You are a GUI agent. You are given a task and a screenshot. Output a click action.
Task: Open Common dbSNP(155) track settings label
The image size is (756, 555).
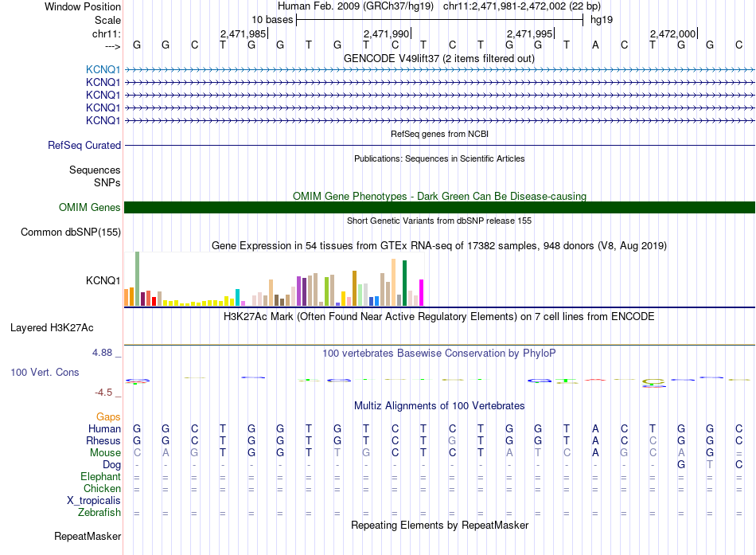(70, 233)
